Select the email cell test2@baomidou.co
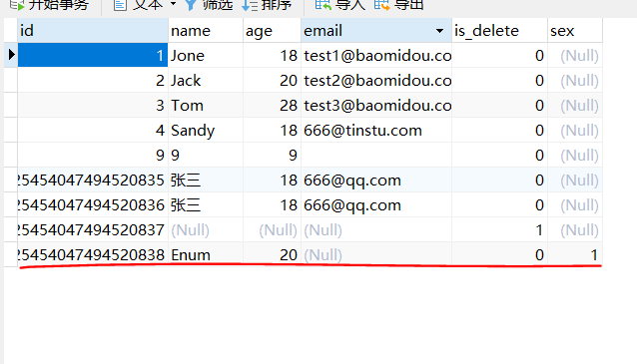This screenshot has width=637, height=364. [376, 81]
